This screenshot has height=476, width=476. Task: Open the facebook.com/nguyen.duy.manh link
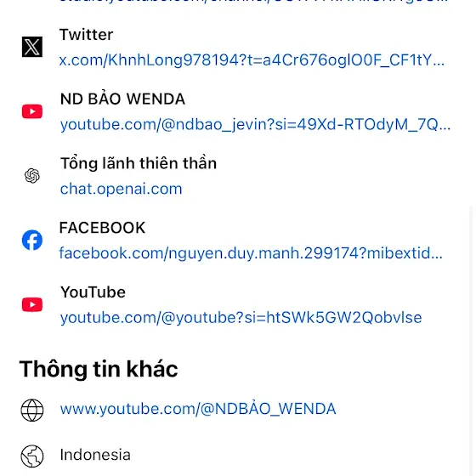click(x=251, y=253)
